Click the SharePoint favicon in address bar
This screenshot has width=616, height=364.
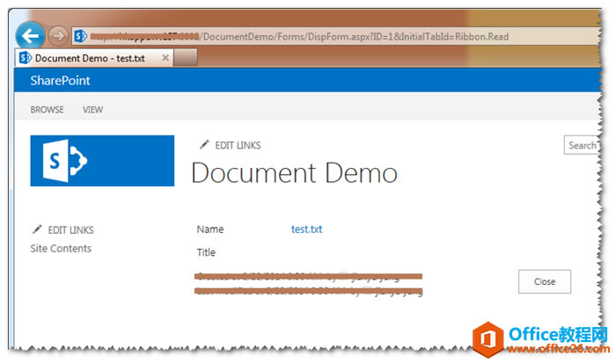coord(81,37)
